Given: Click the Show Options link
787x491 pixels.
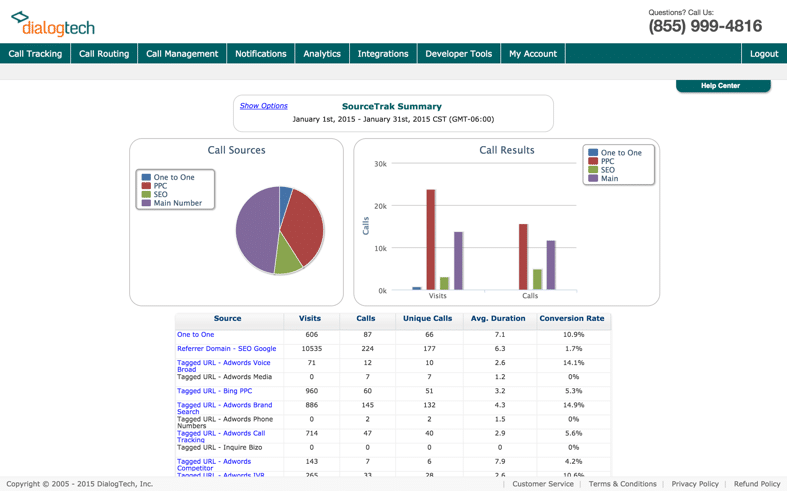Looking at the screenshot, I should coord(264,106).
